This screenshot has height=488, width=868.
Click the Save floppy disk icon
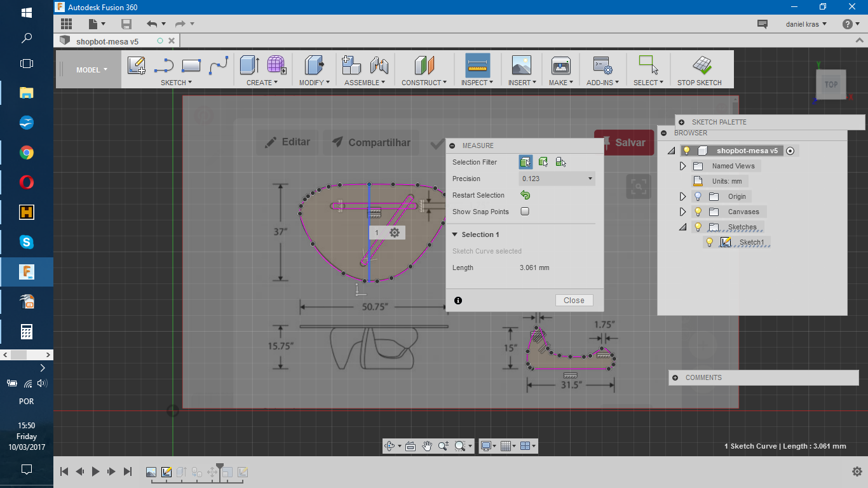point(126,24)
